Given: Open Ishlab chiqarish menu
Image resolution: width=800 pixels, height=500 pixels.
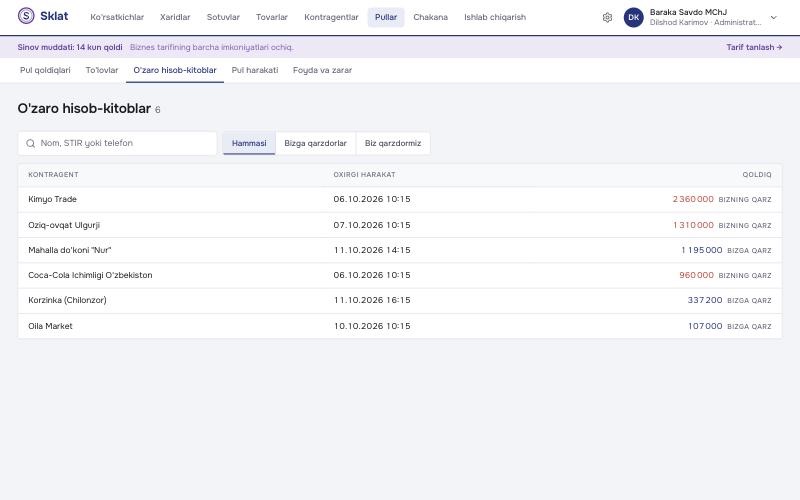Looking at the screenshot, I should (x=495, y=17).
